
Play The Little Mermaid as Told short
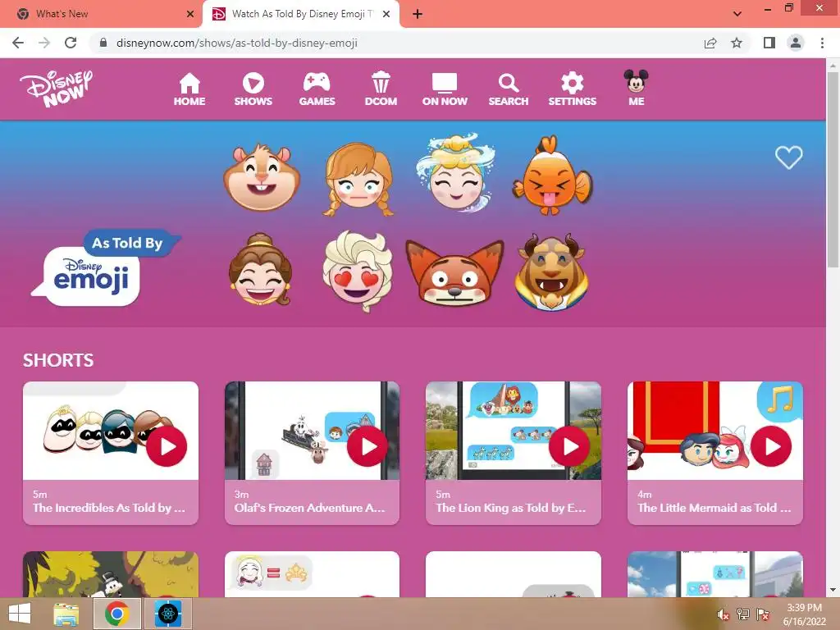[771, 446]
